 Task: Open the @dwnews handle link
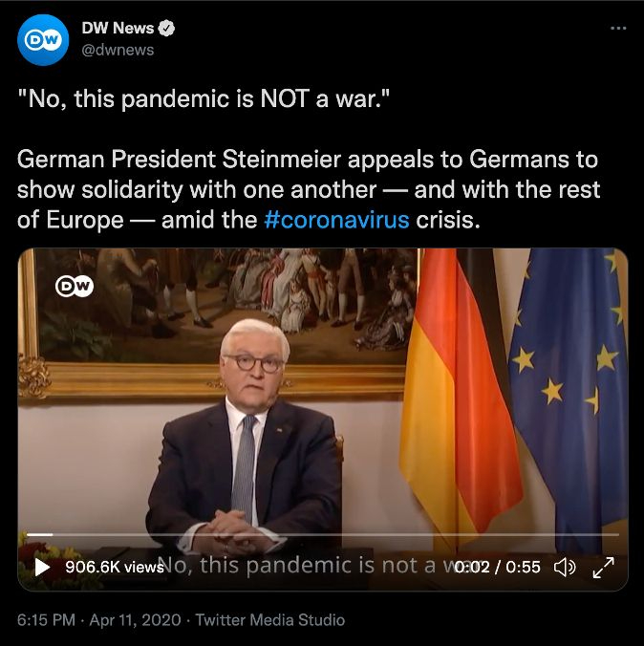118,50
